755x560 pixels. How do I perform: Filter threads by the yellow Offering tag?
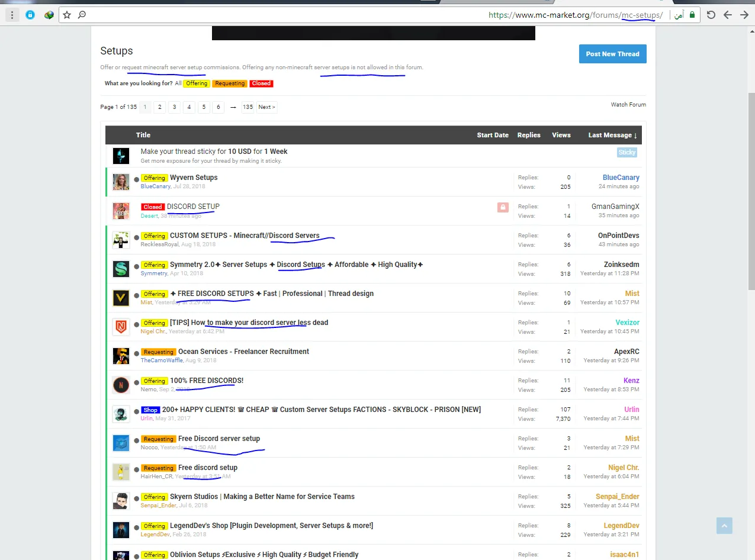point(196,83)
